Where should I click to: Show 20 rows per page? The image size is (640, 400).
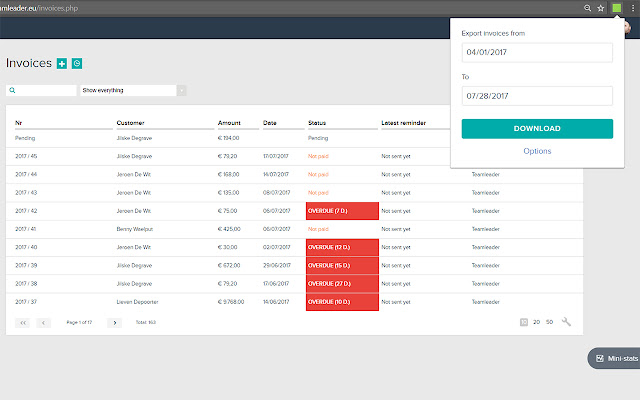536,322
